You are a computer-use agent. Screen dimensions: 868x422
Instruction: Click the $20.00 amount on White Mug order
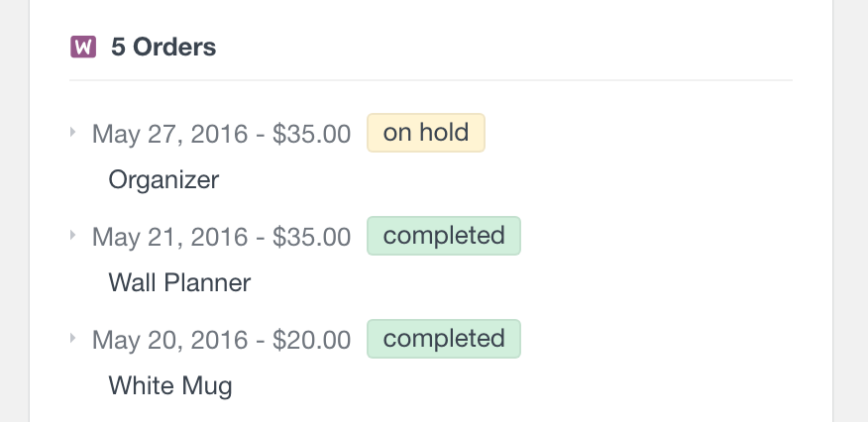tap(312, 340)
